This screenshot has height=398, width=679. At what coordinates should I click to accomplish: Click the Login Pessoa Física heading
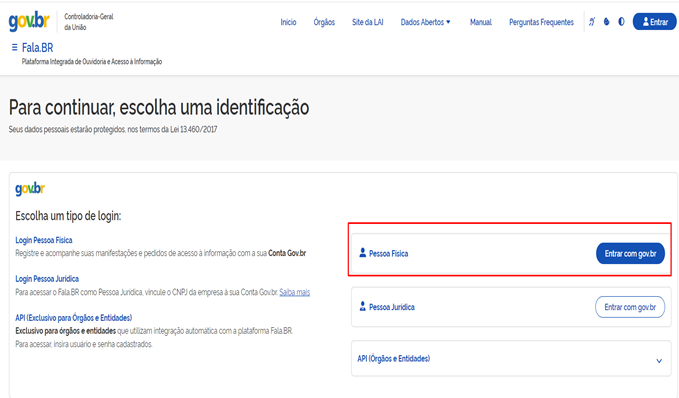click(44, 240)
